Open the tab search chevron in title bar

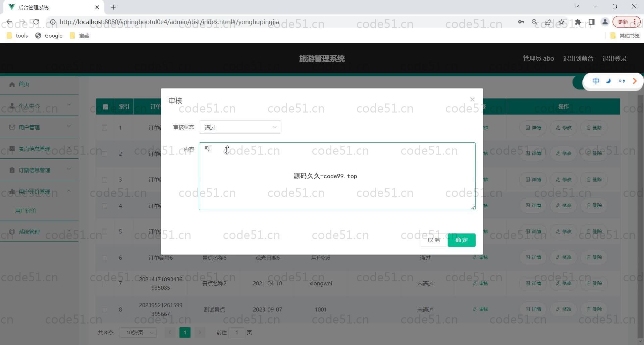click(577, 6)
